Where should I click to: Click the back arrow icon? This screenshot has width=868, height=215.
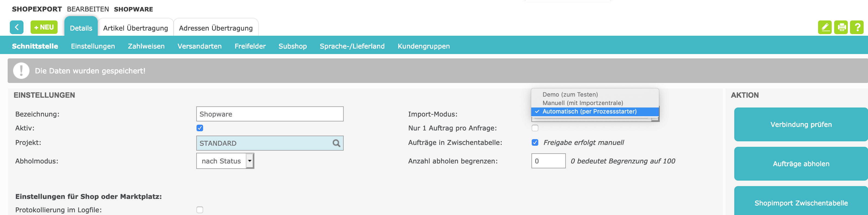[x=16, y=27]
